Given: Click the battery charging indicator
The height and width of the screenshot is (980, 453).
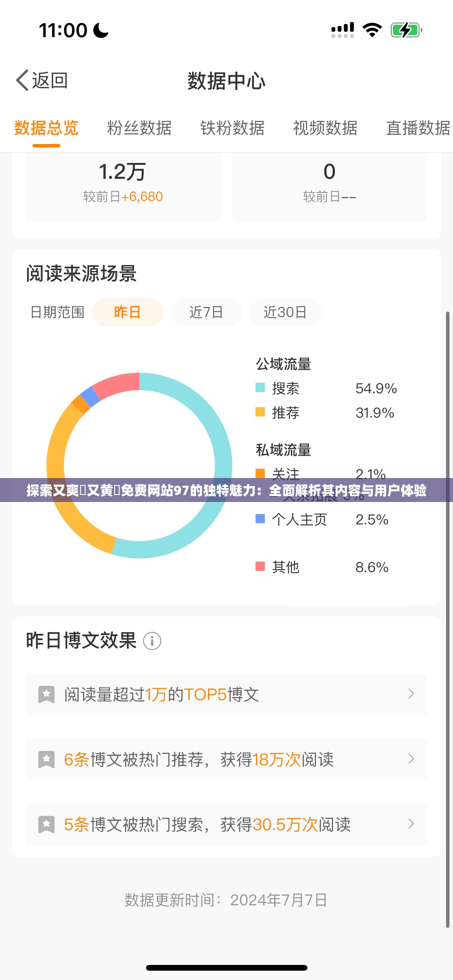Looking at the screenshot, I should tap(404, 29).
